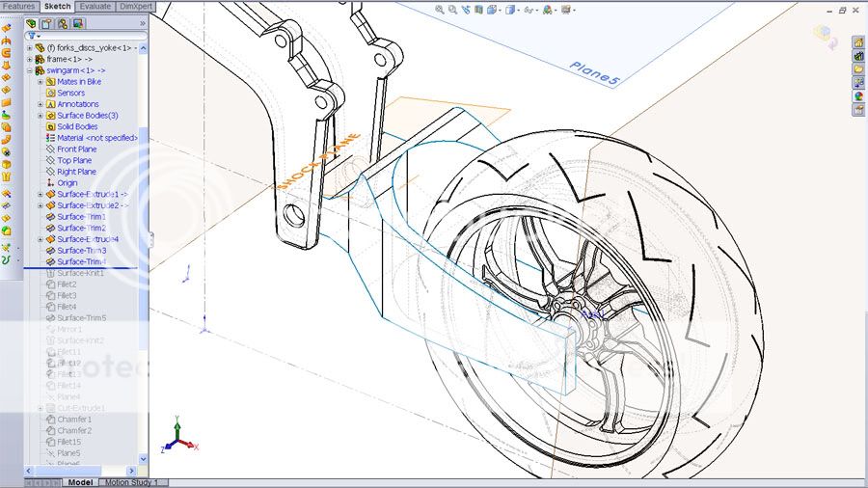Switch to the Features tab

tap(19, 6)
